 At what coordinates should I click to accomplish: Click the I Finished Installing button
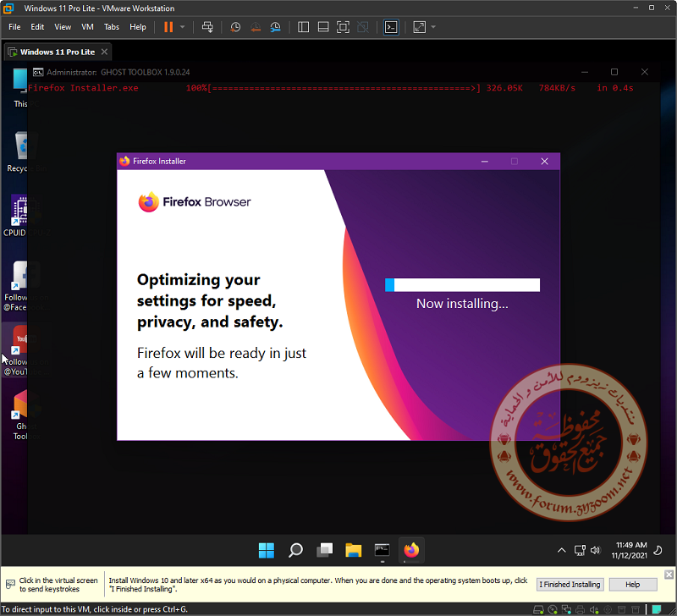tap(570, 585)
